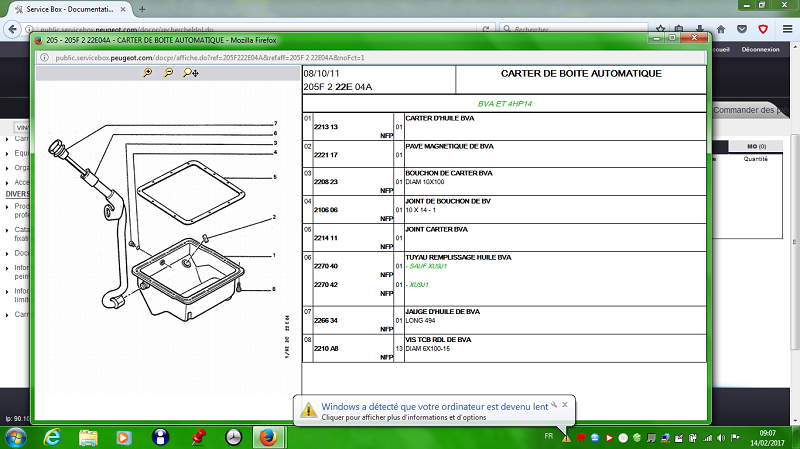The width and height of the screenshot is (800, 449).
Task: Click the red Bullguard dog tray icon
Action: pos(581,438)
